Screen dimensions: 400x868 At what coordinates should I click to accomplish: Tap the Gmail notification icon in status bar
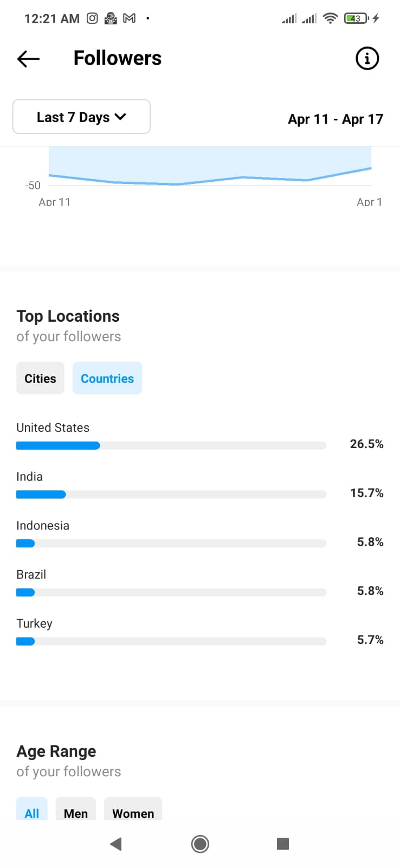[x=130, y=18]
